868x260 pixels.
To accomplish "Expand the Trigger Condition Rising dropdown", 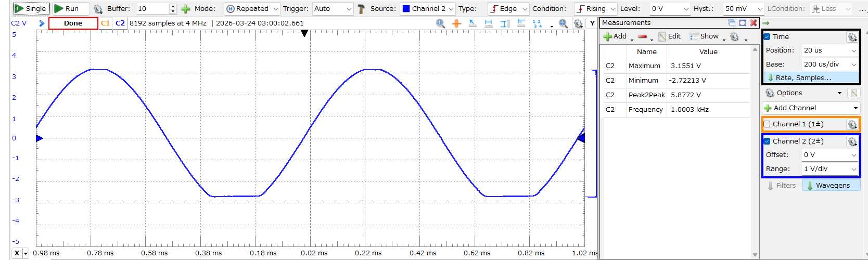I will 595,9.
